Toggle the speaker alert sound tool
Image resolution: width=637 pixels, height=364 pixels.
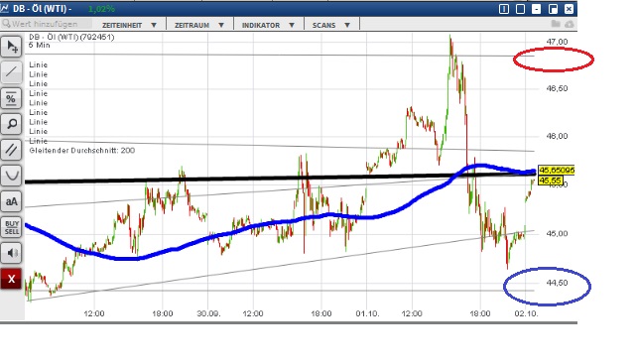[11, 253]
